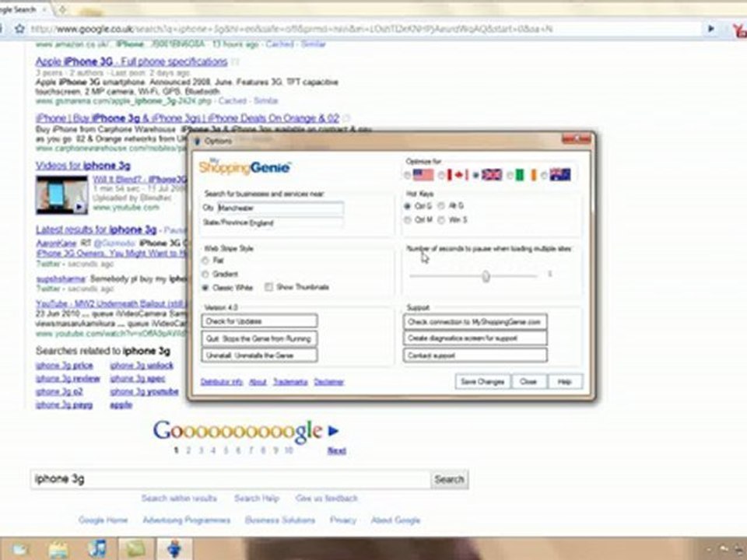Choose the Win S hot key

441,220
